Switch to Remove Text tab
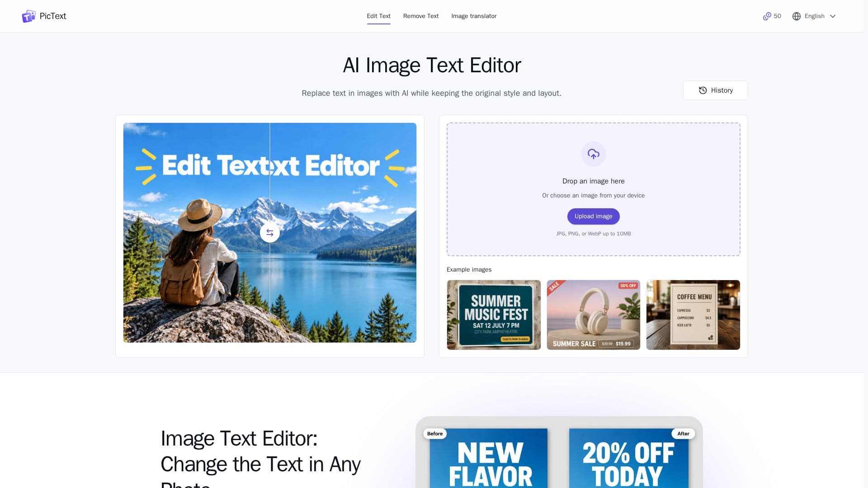This screenshot has width=868, height=488. (420, 16)
